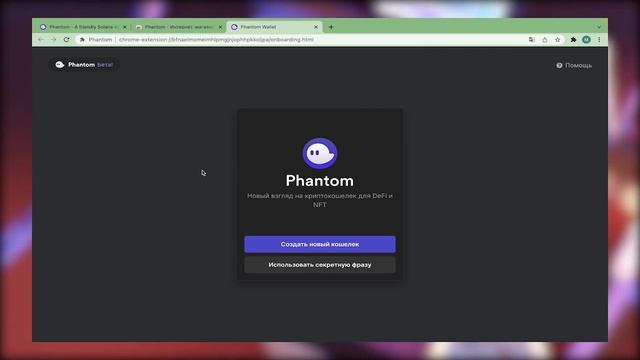Viewport: 640px width, 360px height.
Task: Click the Новый взгляд на криптокошелек subtitle
Action: pyautogui.click(x=320, y=200)
